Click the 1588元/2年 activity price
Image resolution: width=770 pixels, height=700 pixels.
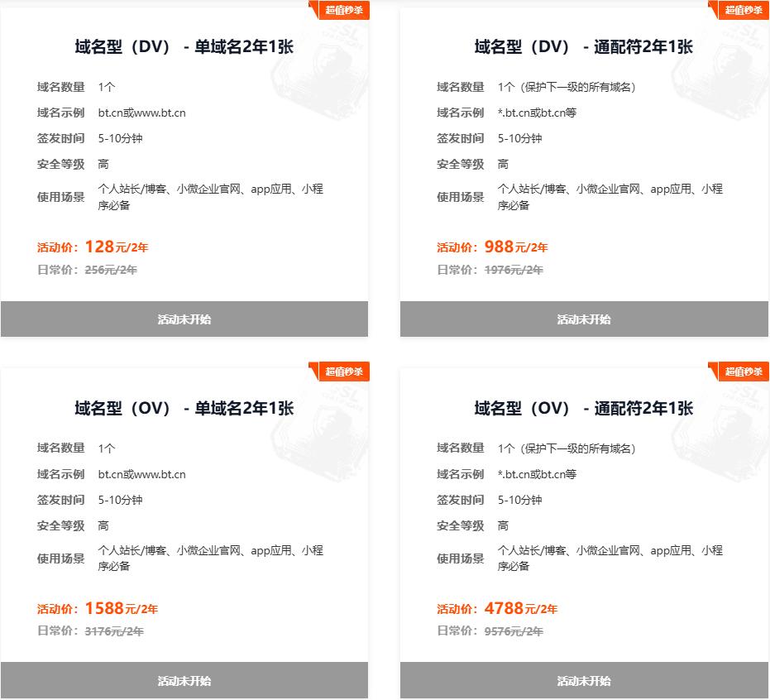(x=122, y=608)
